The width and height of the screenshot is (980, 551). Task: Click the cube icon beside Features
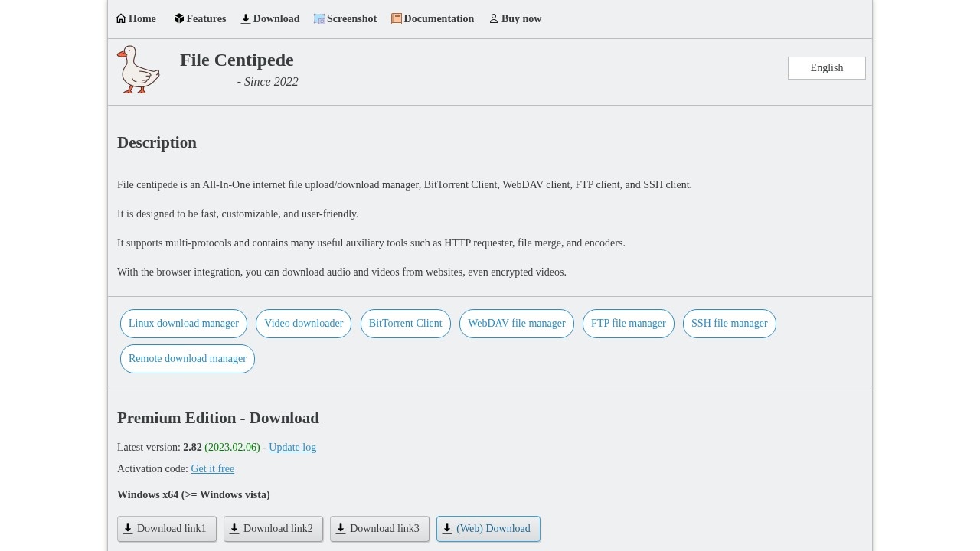tap(179, 18)
